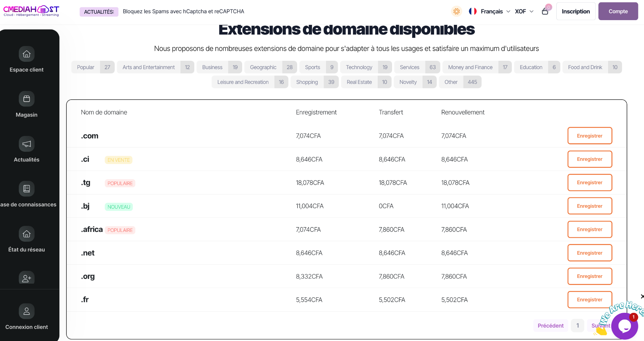Viewport: 644px width, 341px height.
Task: Click the POPULAIRE badge on .tg
Action: [x=120, y=183]
